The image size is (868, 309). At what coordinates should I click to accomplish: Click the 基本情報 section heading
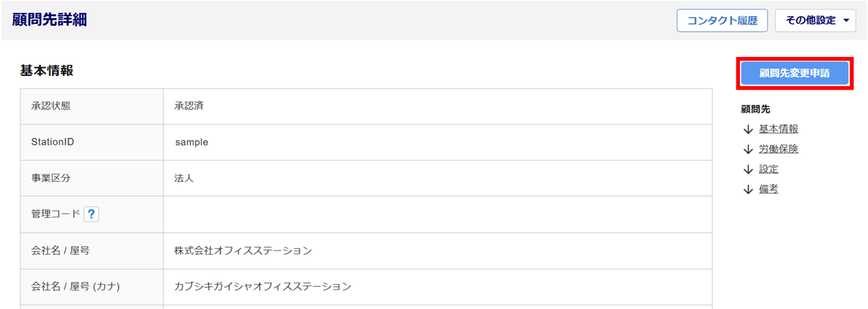point(47,71)
